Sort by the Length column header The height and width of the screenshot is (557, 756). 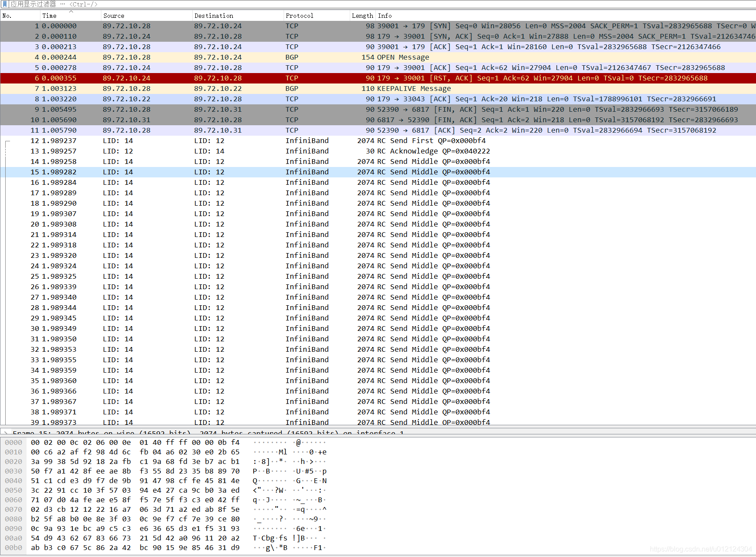tap(362, 16)
